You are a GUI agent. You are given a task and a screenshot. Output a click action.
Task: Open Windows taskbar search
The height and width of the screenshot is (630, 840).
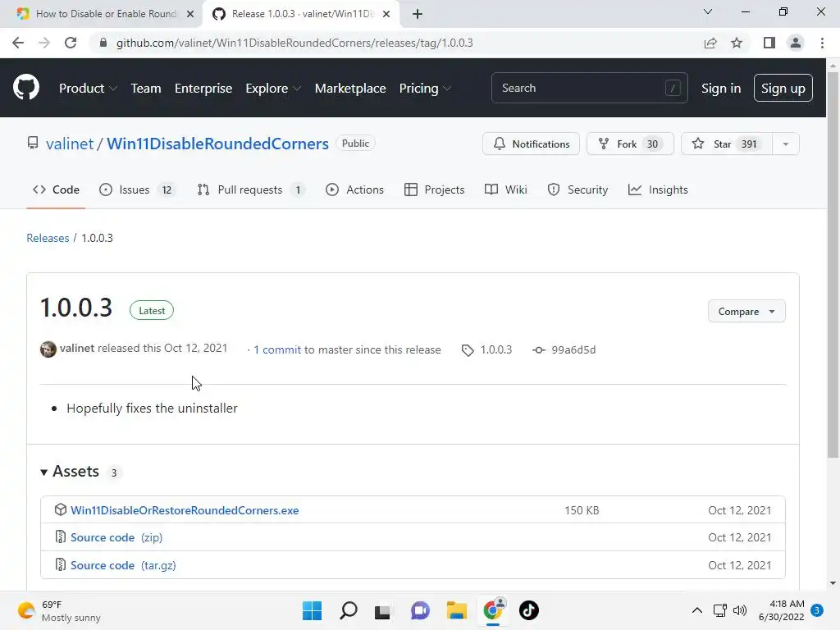(x=348, y=610)
